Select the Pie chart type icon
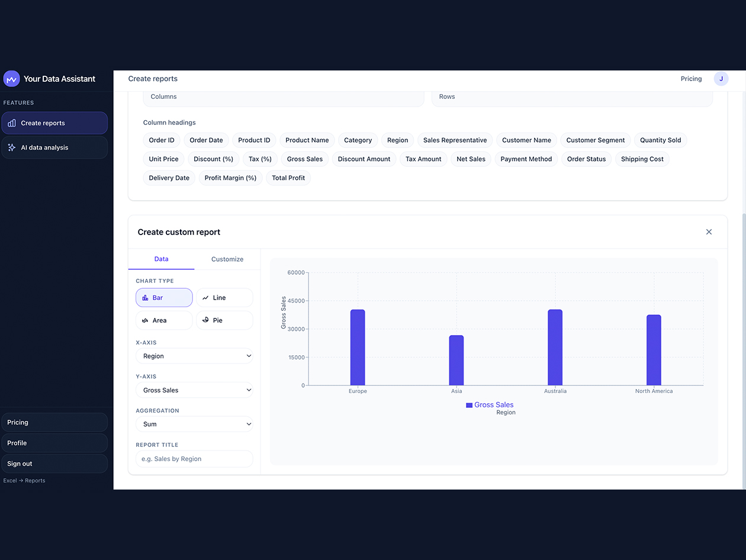Screen dimensions: 746x560 [x=206, y=320]
